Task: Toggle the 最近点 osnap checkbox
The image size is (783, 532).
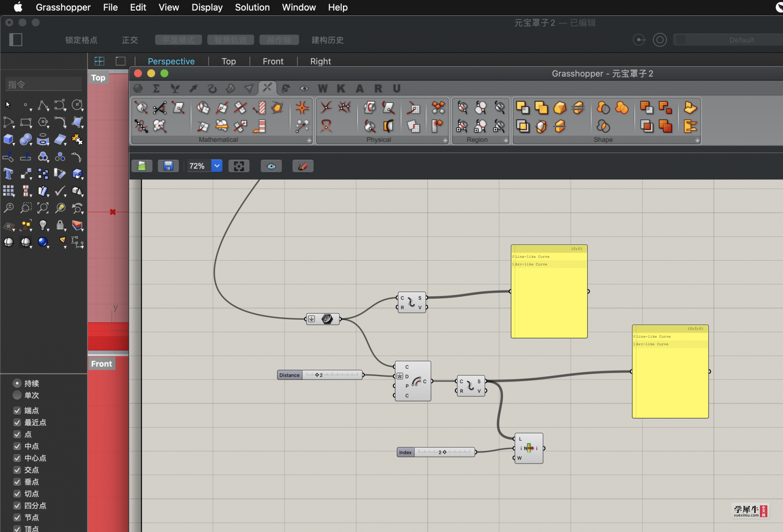Action: 17,422
